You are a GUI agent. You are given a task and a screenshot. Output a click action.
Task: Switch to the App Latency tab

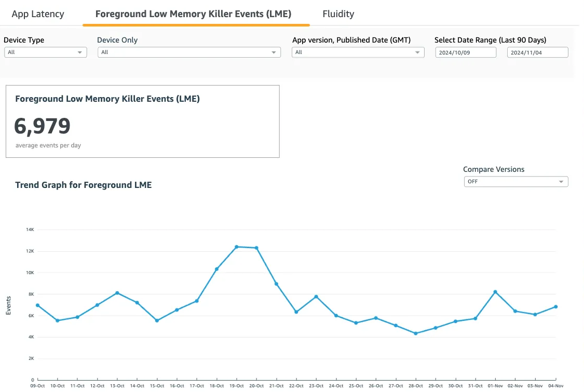click(38, 14)
